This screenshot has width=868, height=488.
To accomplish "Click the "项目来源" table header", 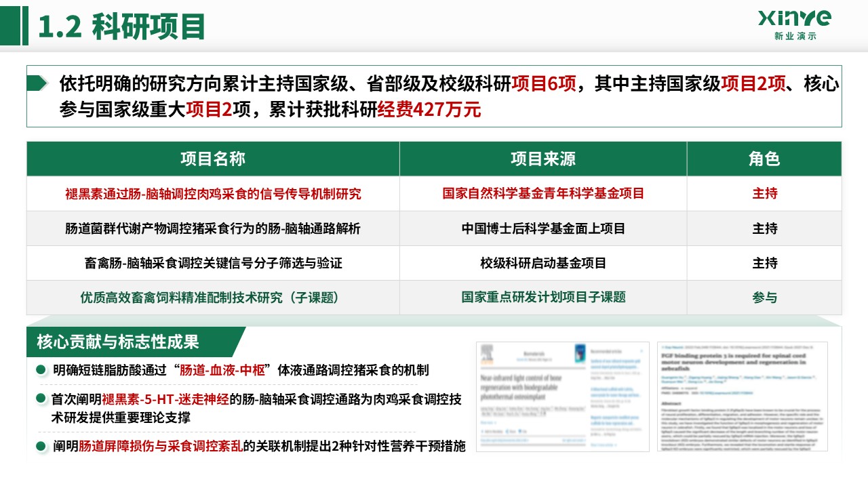I will (543, 159).
